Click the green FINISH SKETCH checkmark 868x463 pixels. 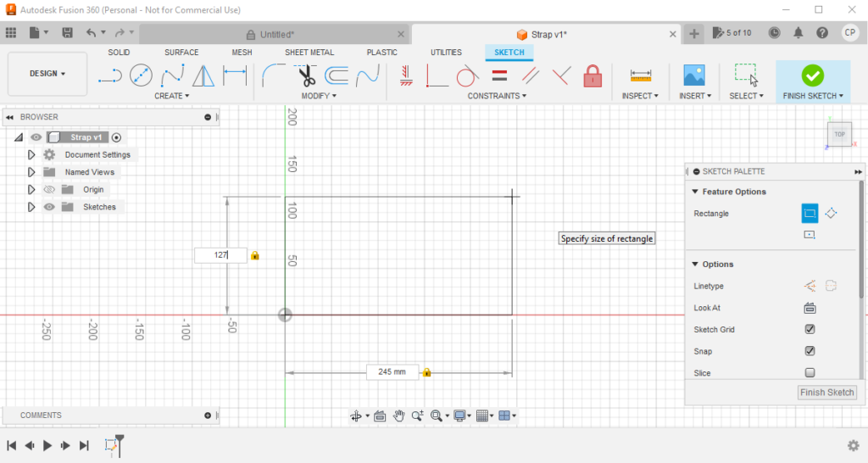[812, 75]
